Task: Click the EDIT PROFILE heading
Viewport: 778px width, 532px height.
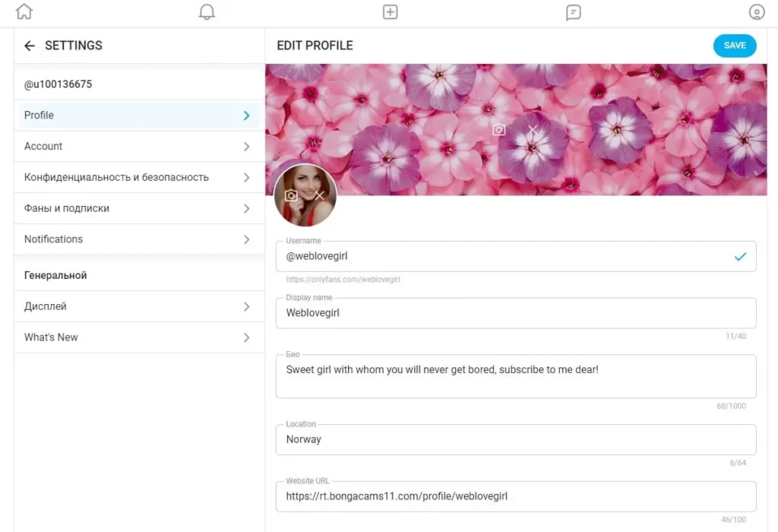Action: pos(315,46)
